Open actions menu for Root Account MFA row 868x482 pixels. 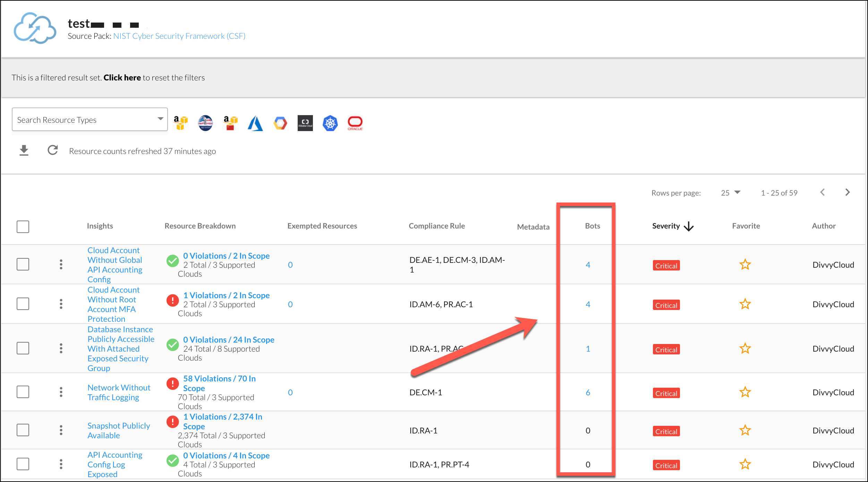coord(61,304)
